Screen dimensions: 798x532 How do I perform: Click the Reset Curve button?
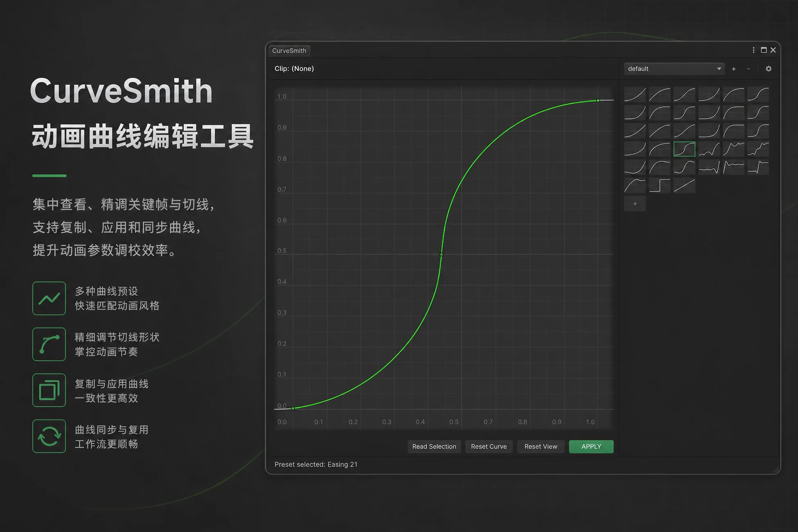coord(489,446)
